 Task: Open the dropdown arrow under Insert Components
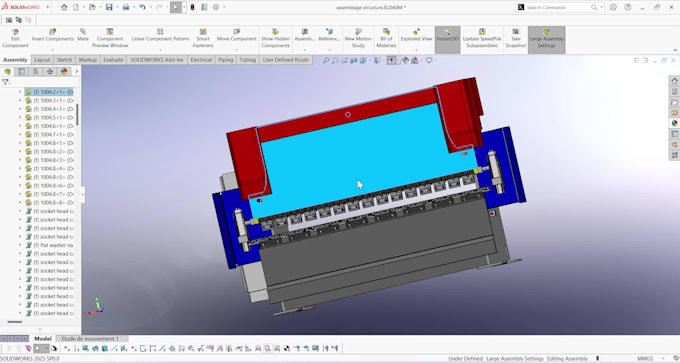click(x=52, y=49)
